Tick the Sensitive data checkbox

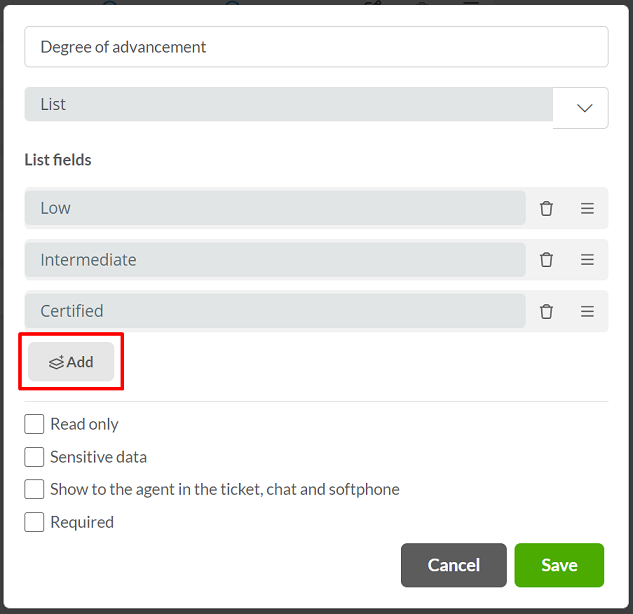34,457
